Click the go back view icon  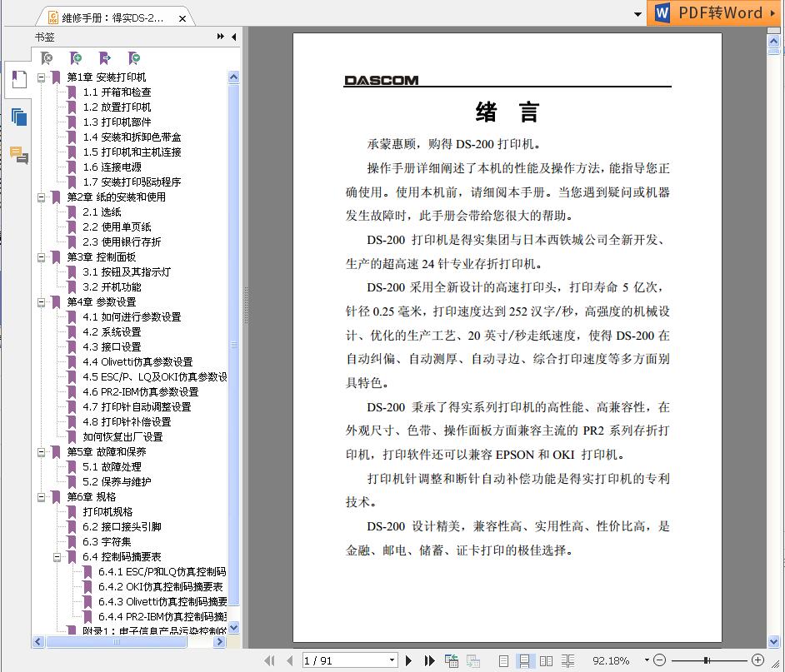[451, 660]
